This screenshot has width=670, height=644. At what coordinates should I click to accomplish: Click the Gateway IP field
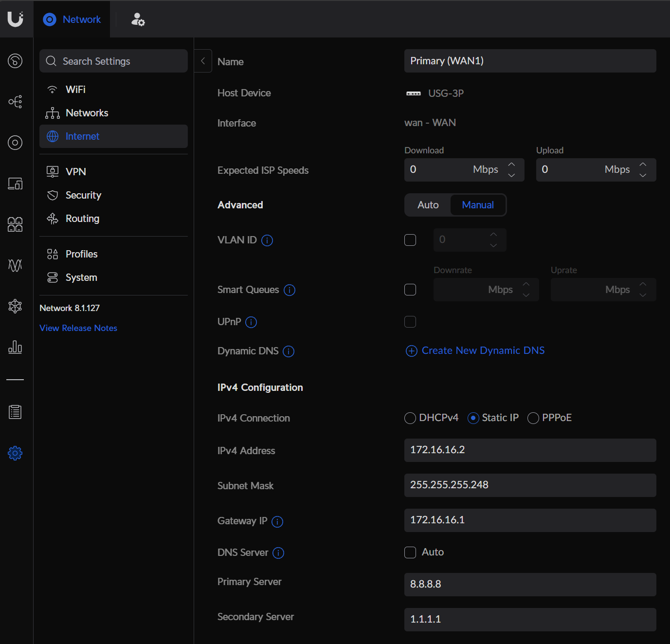point(530,520)
